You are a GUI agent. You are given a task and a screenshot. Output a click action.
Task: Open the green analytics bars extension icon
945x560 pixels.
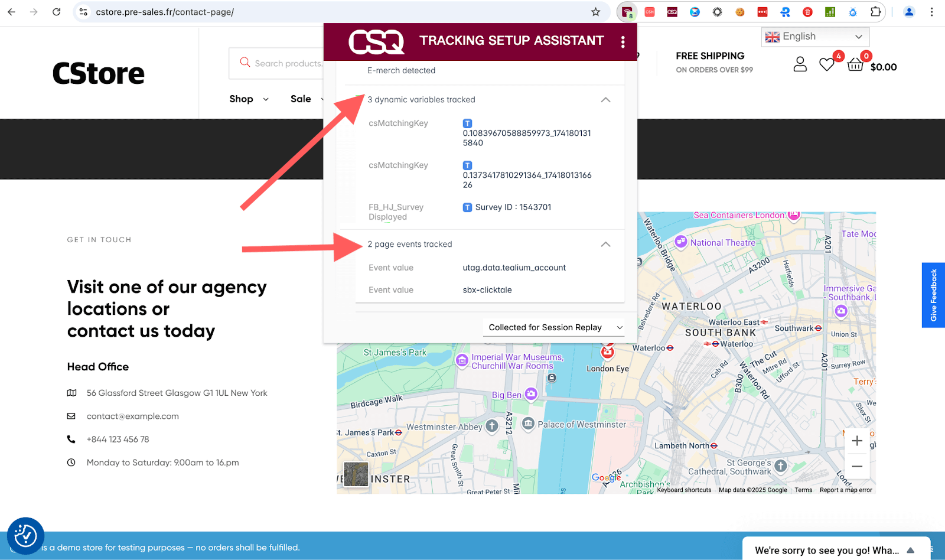point(830,11)
